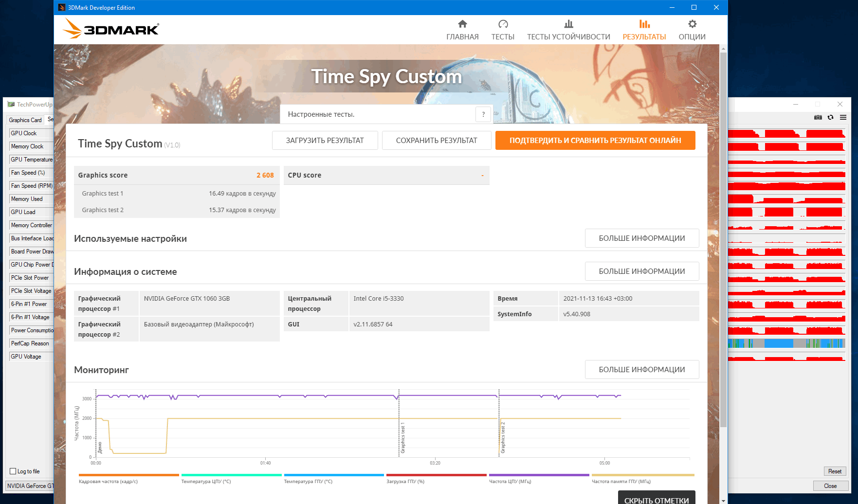The width and height of the screenshot is (858, 504).
Task: Toggle Частота ЦПУ legend line
Action: (x=539, y=479)
